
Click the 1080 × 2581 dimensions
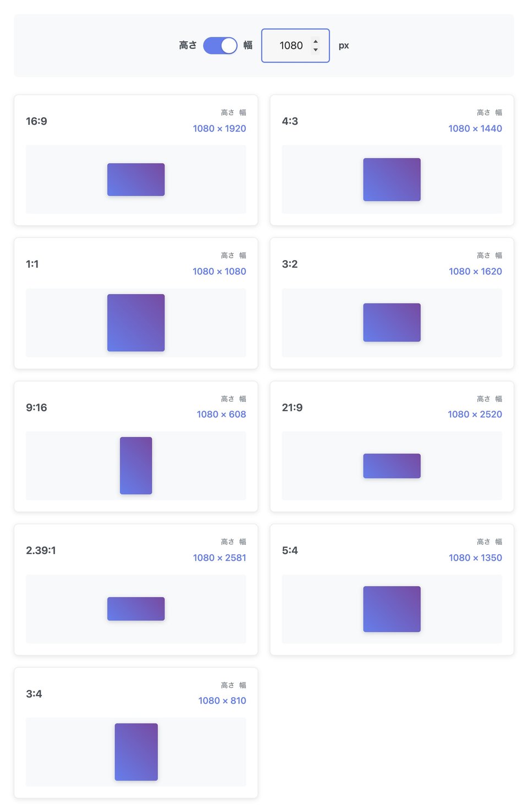pyautogui.click(x=219, y=558)
